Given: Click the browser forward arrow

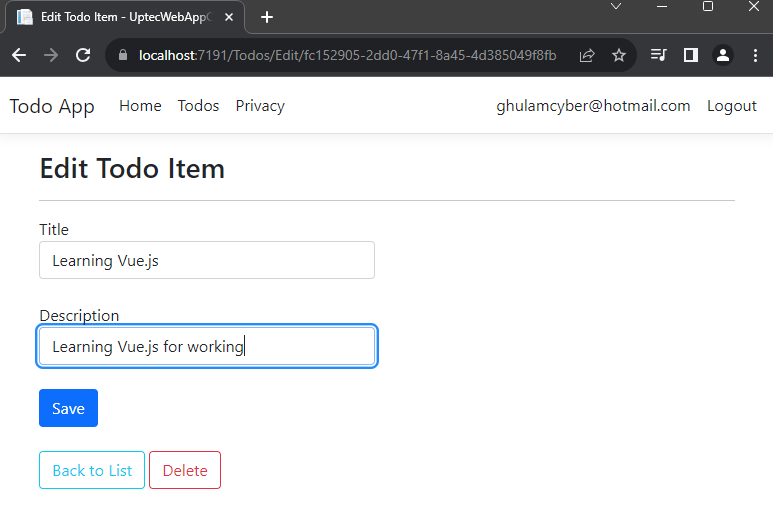Looking at the screenshot, I should coord(51,55).
